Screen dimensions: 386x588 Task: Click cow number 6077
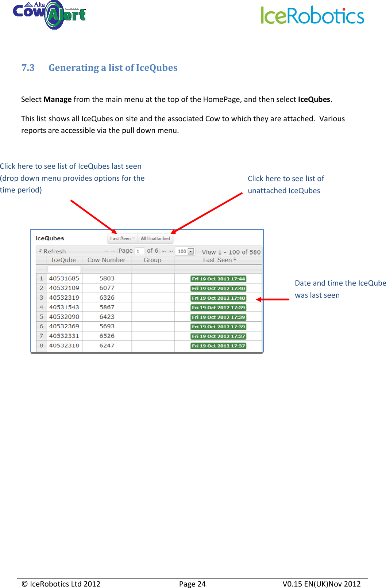click(x=107, y=288)
